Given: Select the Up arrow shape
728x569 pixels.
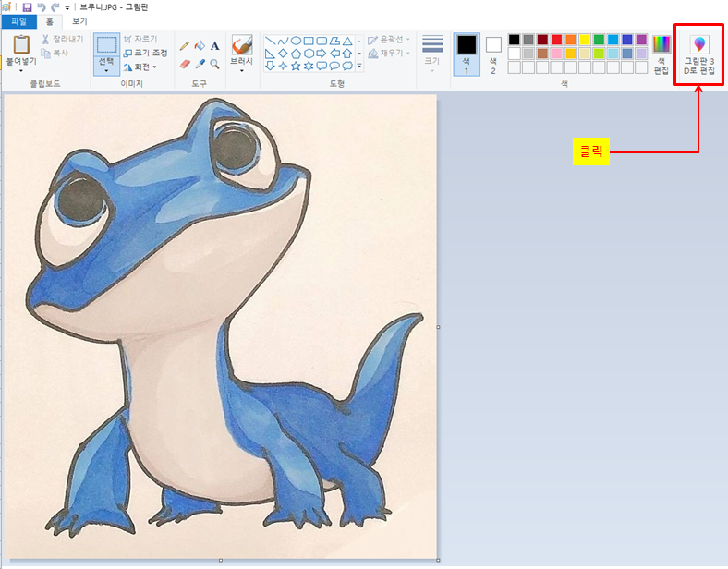Looking at the screenshot, I should click(x=347, y=54).
